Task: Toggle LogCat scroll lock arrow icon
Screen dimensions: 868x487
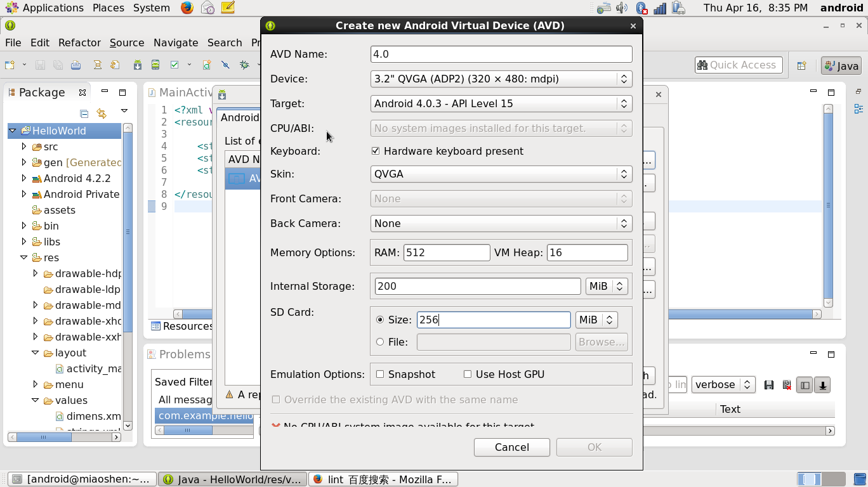Action: [823, 385]
